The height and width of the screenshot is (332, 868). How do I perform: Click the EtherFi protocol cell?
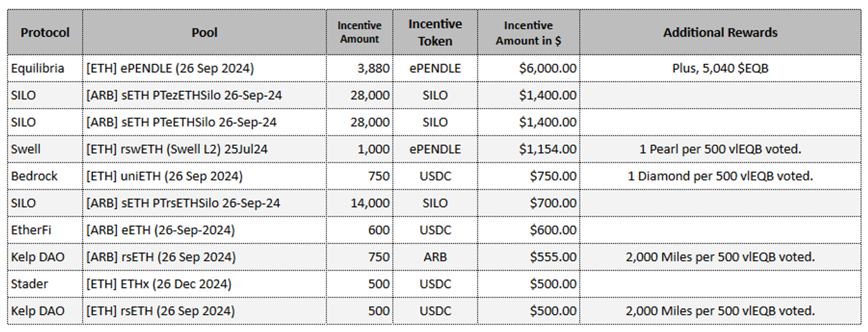(x=31, y=230)
